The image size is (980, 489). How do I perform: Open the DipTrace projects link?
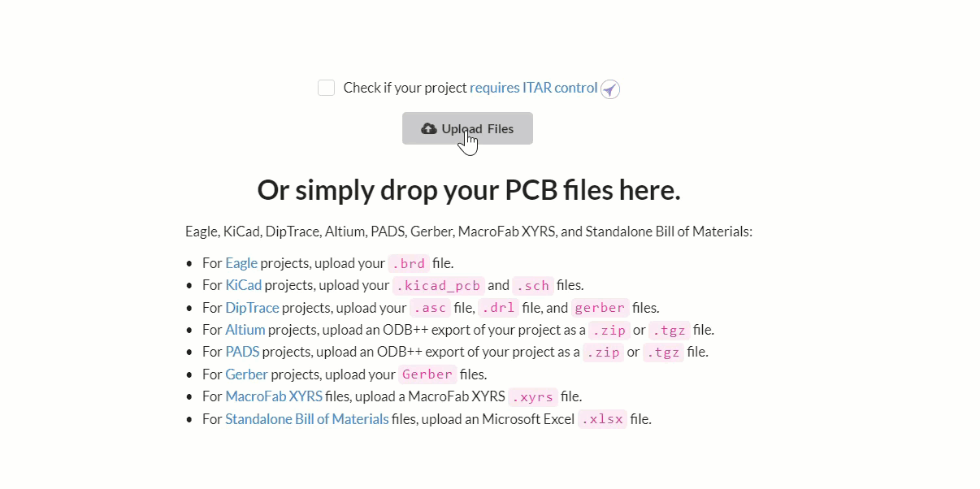click(x=252, y=307)
